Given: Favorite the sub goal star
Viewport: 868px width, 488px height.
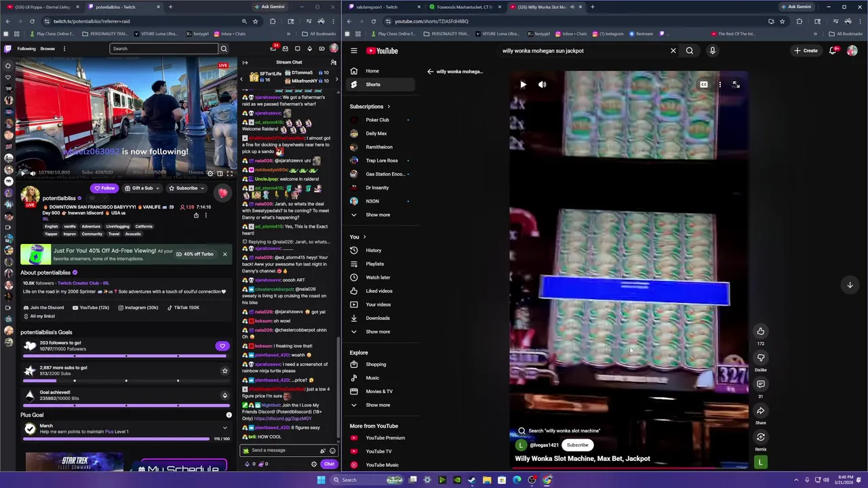Looking at the screenshot, I should click(224, 371).
